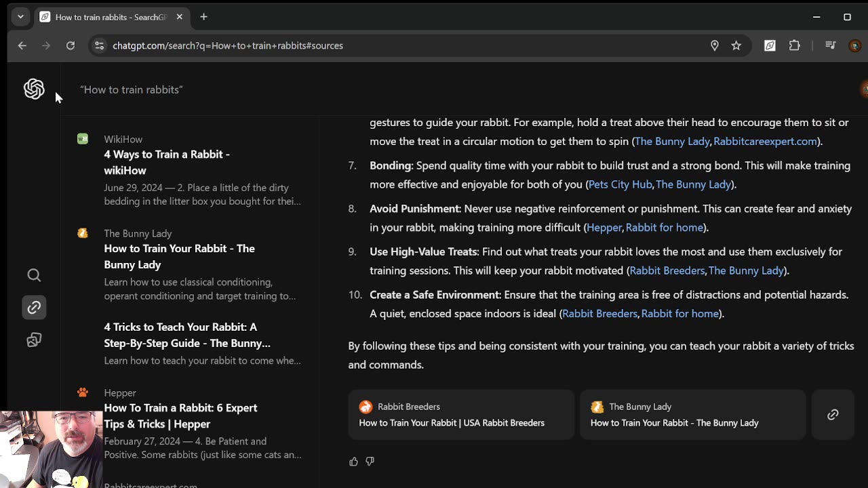The height and width of the screenshot is (488, 868).
Task: Bookmark this page with star icon
Action: point(736,45)
